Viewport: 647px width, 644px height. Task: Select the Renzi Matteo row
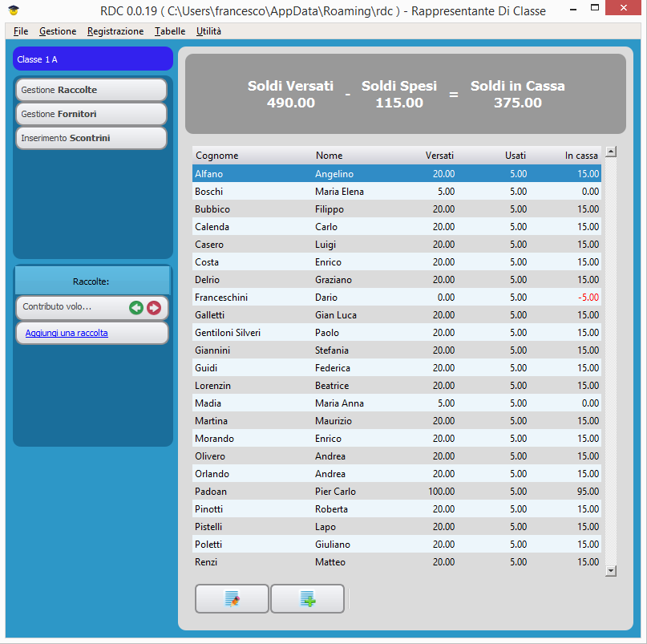pyautogui.click(x=397, y=562)
